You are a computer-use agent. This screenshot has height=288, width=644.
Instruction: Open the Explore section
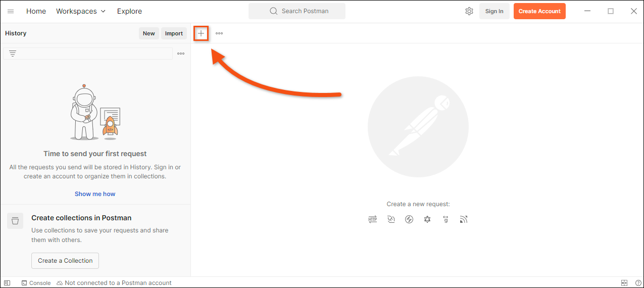[x=129, y=11]
